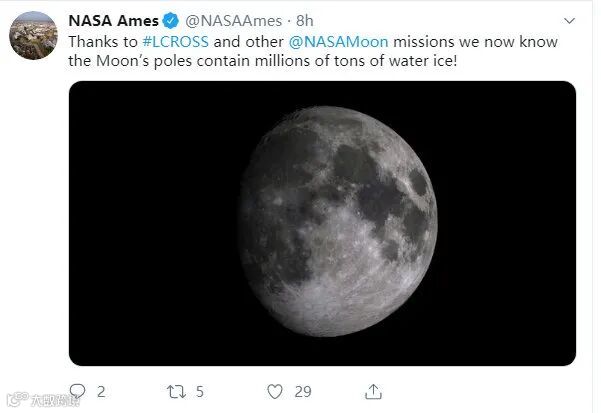601x413 pixels.
Task: Expand the tweet options chevron
Action: pos(569,21)
